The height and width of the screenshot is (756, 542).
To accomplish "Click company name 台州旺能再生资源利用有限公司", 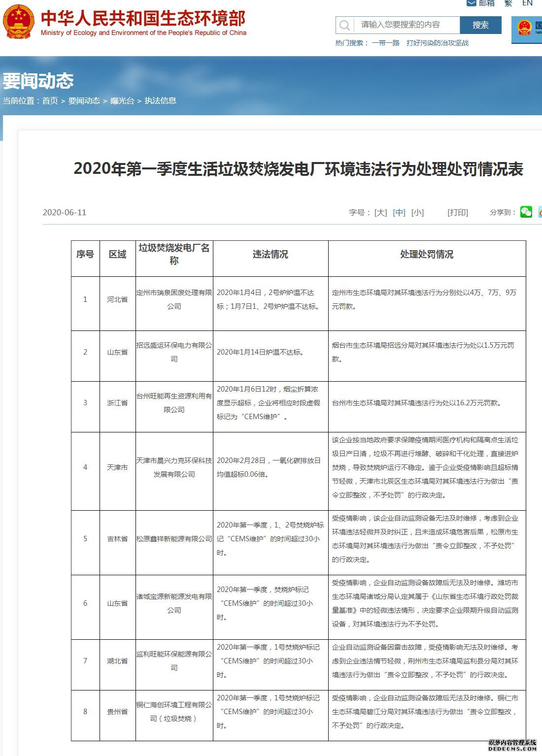I will 174,403.
